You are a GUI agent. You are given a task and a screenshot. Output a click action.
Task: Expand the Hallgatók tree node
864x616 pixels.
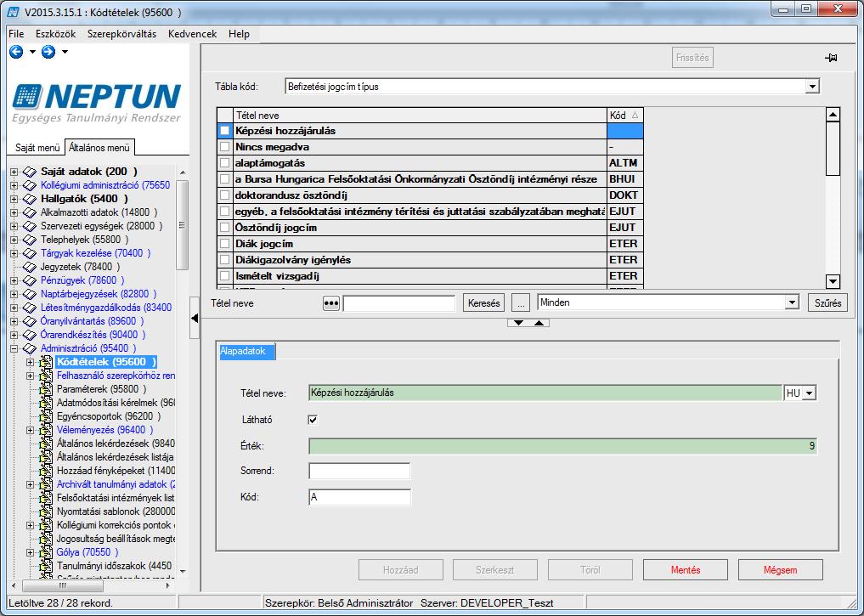tap(14, 199)
